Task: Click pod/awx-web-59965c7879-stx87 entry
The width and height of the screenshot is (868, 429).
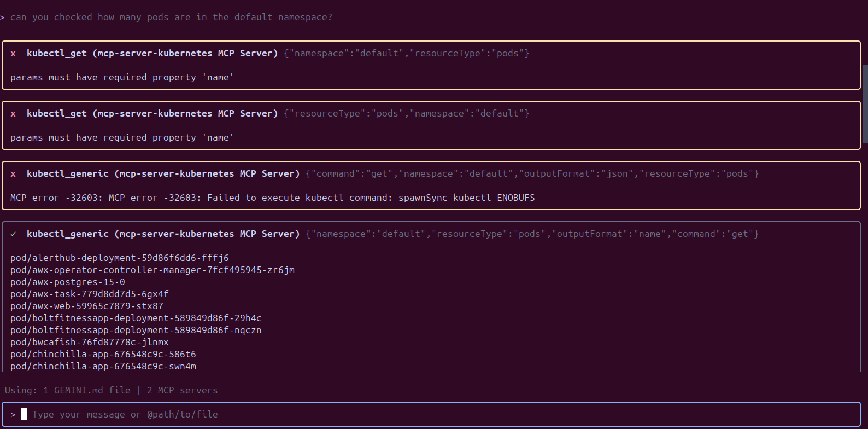Action: [86, 306]
